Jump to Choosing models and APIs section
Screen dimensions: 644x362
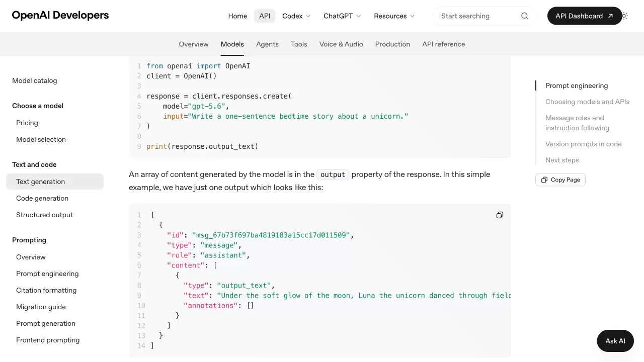point(587,102)
